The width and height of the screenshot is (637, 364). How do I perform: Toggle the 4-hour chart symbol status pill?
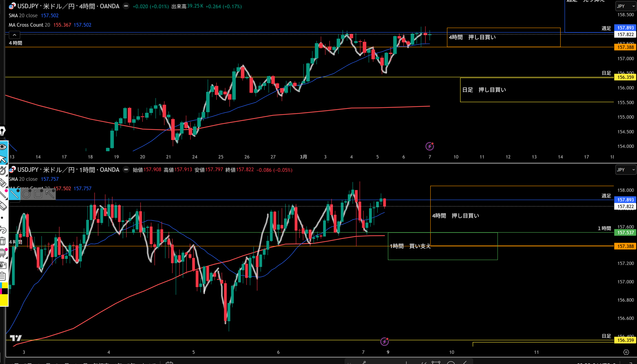126,6
